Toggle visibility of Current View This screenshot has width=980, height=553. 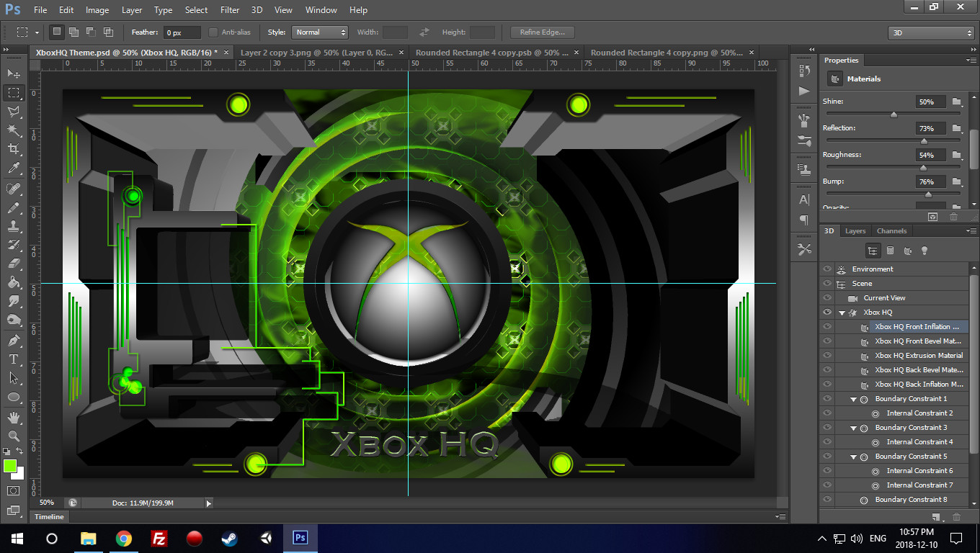[x=827, y=298]
